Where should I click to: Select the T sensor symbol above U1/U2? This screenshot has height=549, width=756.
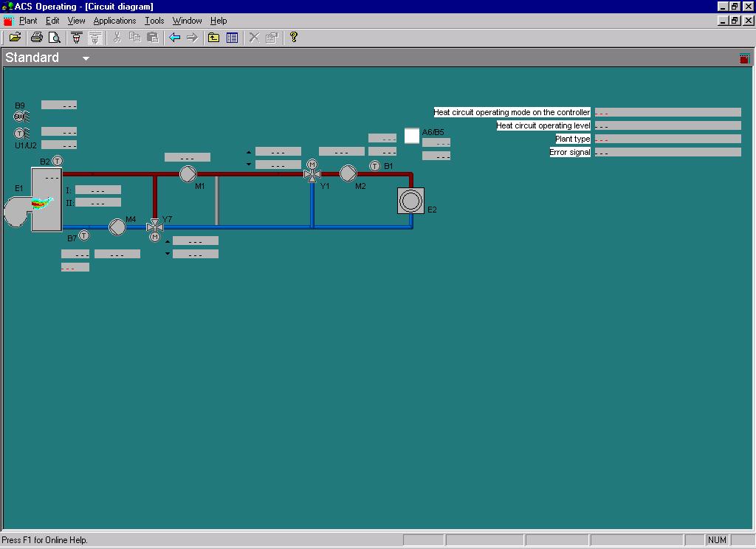pyautogui.click(x=21, y=133)
